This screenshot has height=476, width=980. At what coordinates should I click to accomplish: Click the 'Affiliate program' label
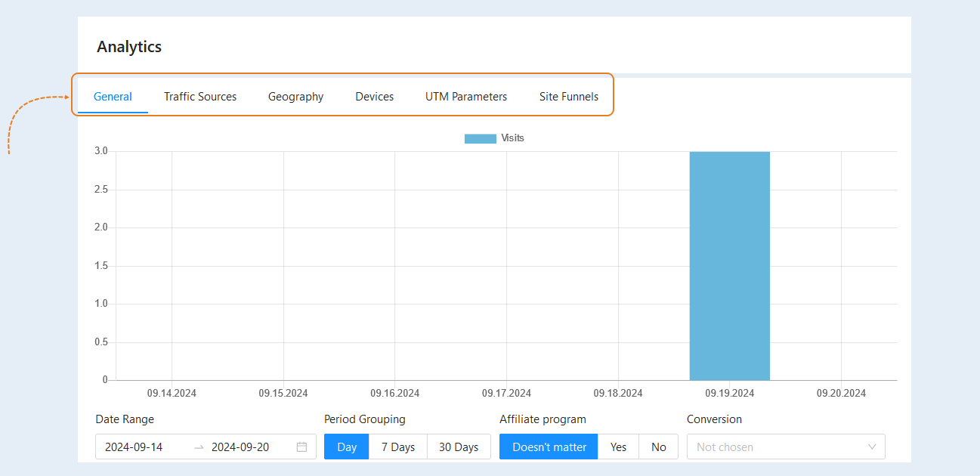543,419
